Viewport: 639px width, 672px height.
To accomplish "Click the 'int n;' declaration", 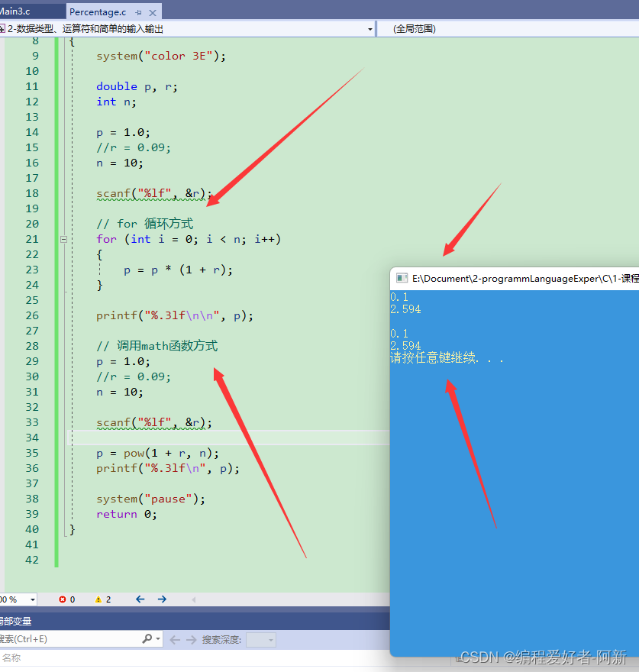I will tap(116, 102).
